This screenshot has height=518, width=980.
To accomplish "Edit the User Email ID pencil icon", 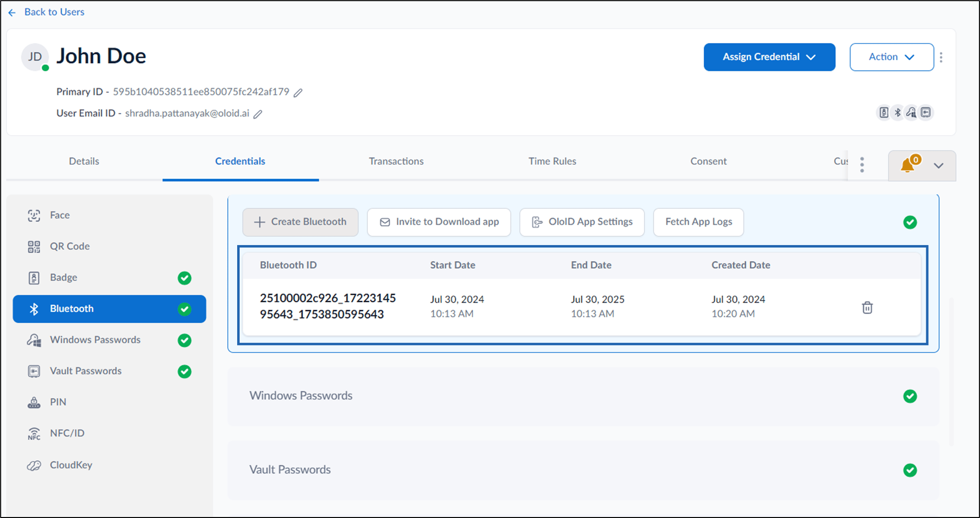I will (258, 114).
